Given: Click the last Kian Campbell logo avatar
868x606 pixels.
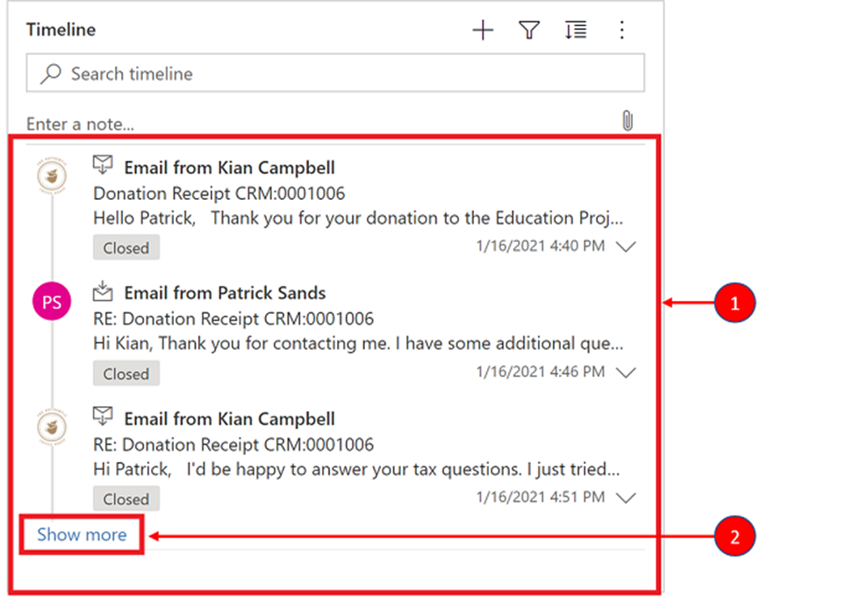Looking at the screenshot, I should (52, 428).
